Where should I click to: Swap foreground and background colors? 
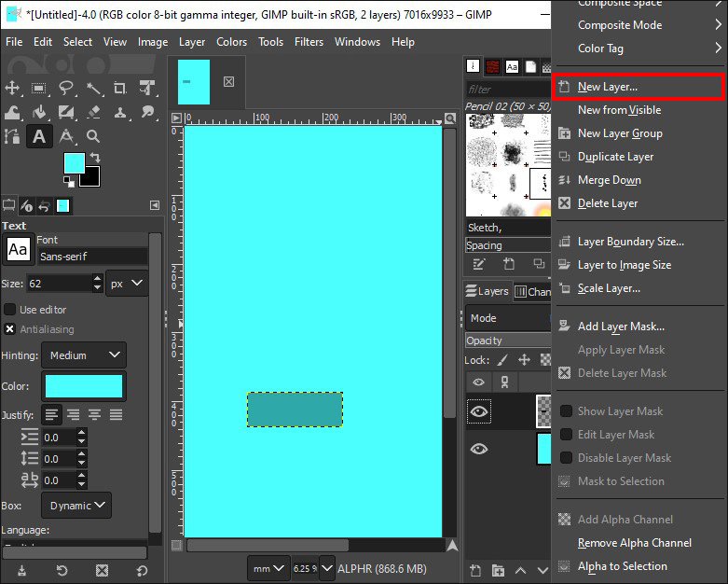(93, 157)
